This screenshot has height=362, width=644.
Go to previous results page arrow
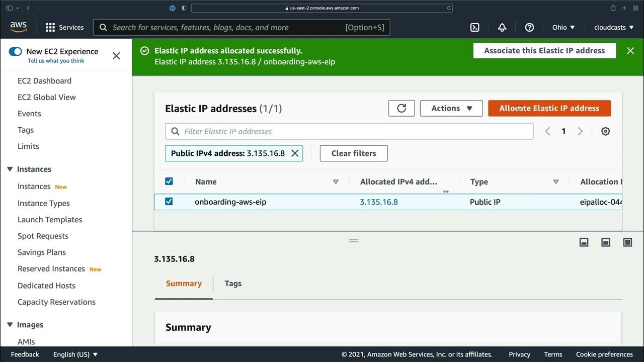pyautogui.click(x=547, y=131)
